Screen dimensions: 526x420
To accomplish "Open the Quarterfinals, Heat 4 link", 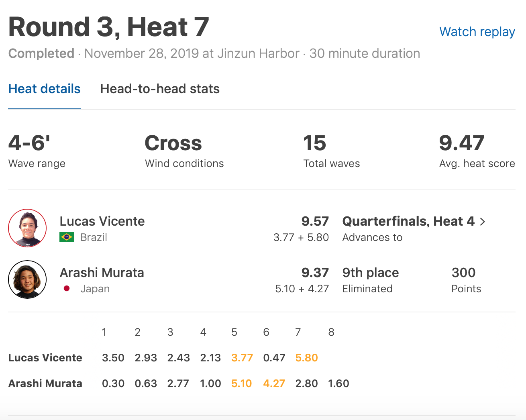I will (x=408, y=221).
